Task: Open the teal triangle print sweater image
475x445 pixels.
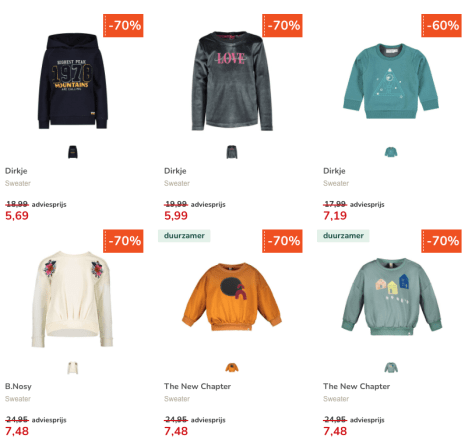Action: click(x=391, y=81)
